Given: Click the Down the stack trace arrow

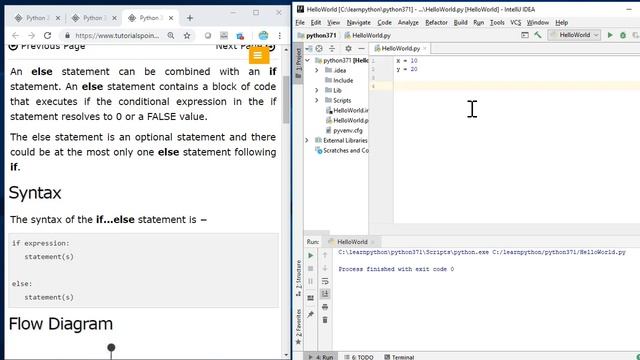Looking at the screenshot, I should coord(325,268).
